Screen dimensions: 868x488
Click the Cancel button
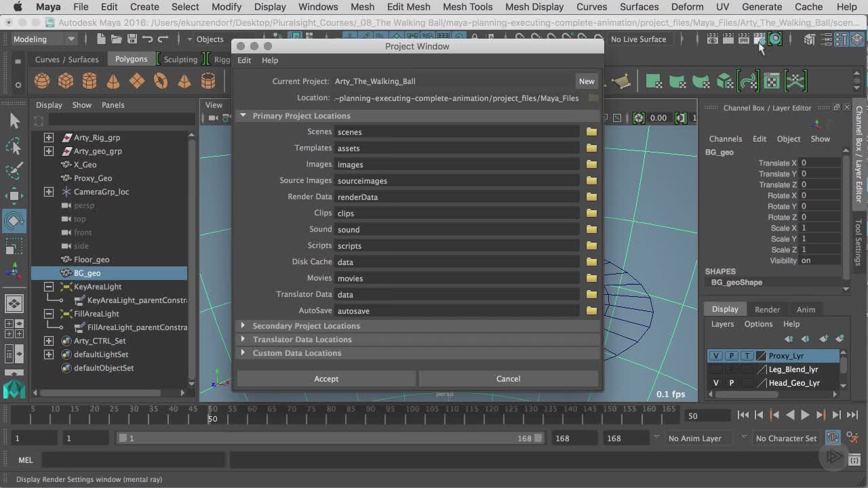pos(508,379)
